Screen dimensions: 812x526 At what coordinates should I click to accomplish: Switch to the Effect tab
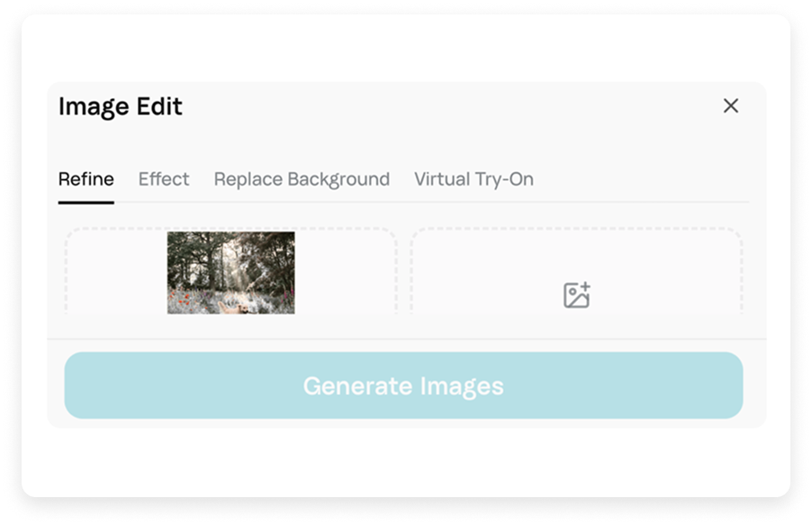pyautogui.click(x=164, y=179)
